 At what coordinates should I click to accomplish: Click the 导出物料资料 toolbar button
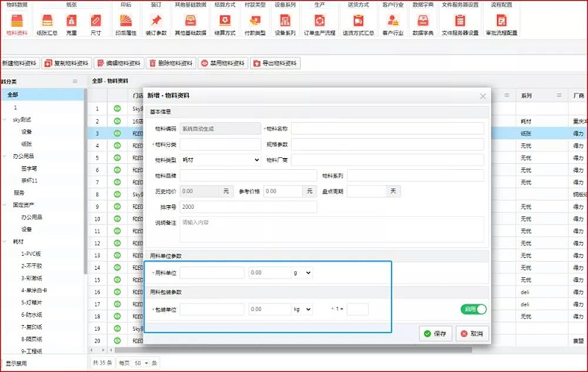[275, 63]
